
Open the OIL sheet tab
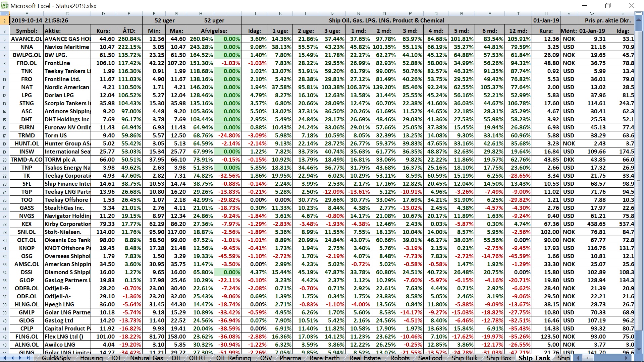(176, 358)
